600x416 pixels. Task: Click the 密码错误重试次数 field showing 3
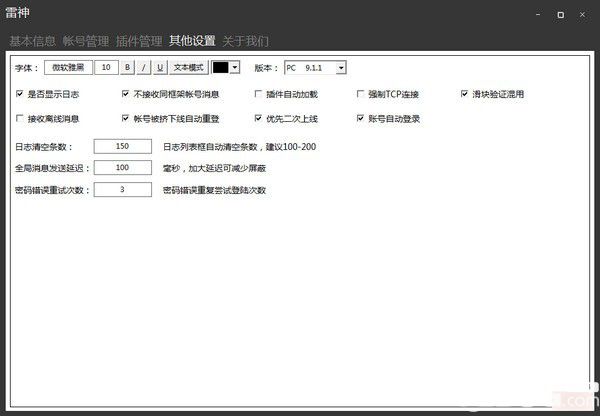click(x=123, y=189)
